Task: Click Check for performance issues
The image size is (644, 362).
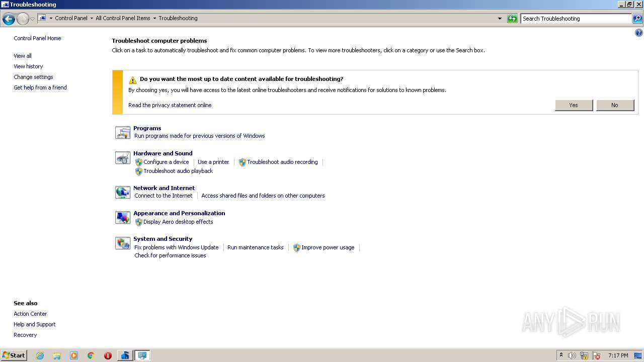Action: click(x=170, y=255)
